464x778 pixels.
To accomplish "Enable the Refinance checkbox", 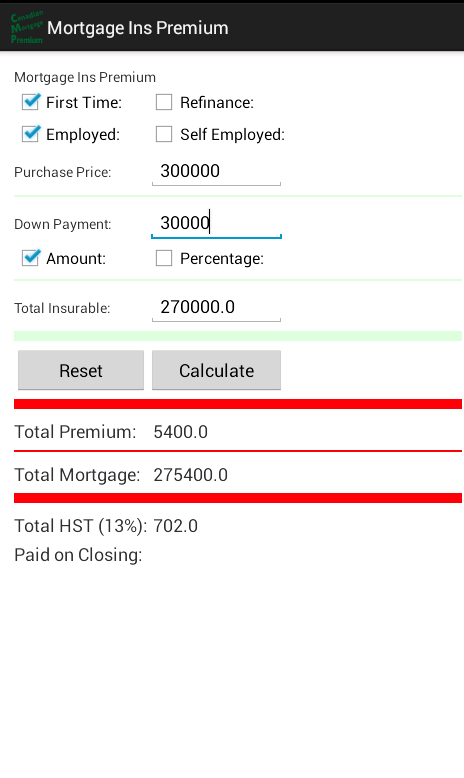I will [164, 102].
